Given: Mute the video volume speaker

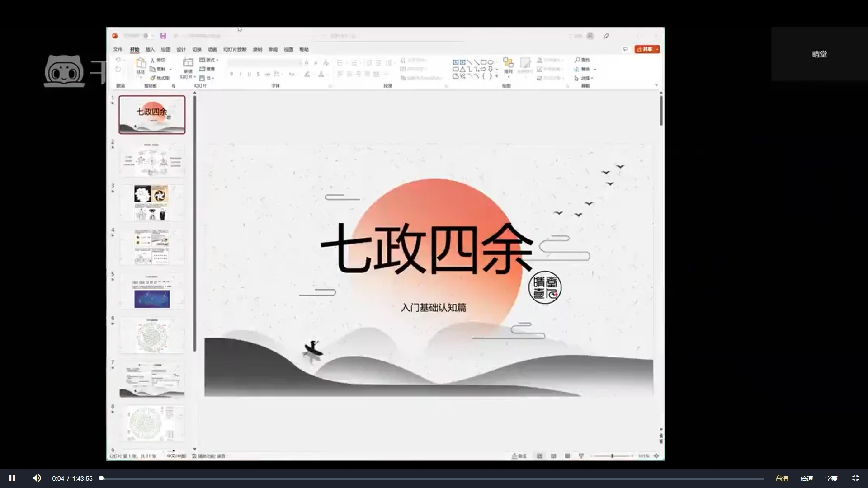Looking at the screenshot, I should click(37, 478).
